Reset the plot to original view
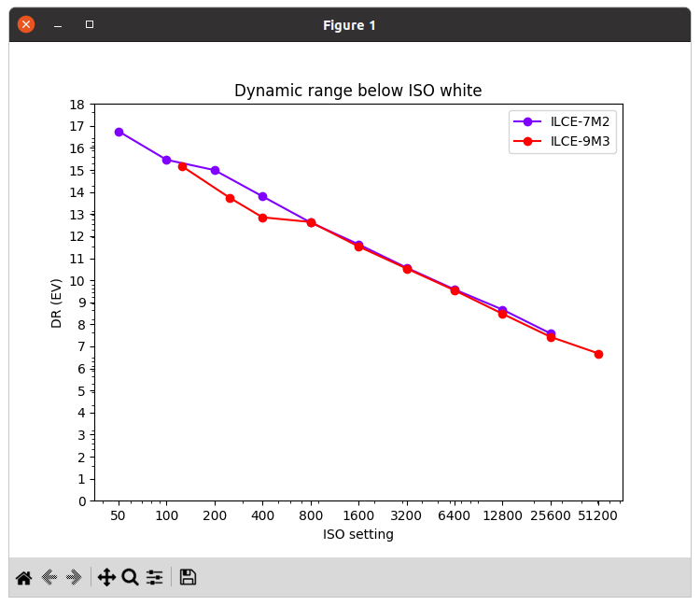Screen dimensions: 700x606 tap(24, 577)
